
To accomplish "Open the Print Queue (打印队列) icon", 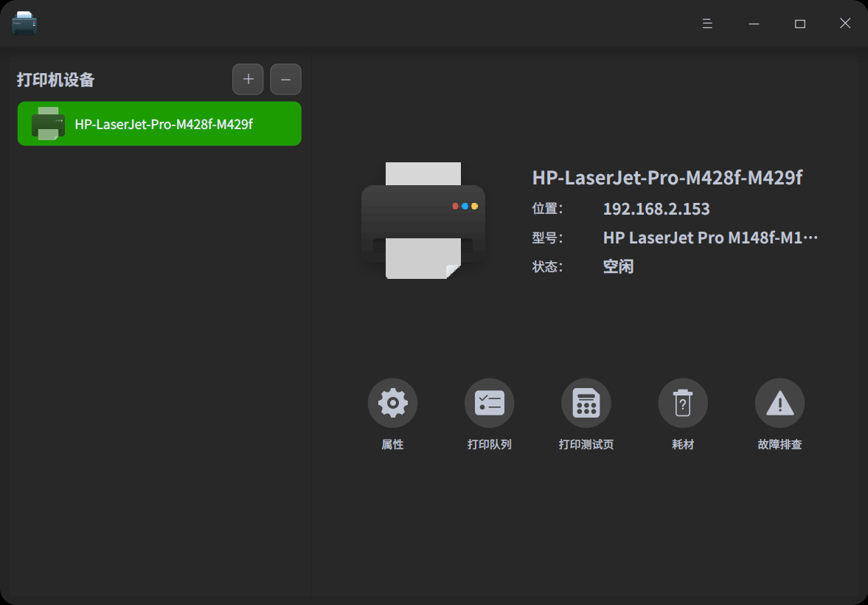I will tap(490, 403).
